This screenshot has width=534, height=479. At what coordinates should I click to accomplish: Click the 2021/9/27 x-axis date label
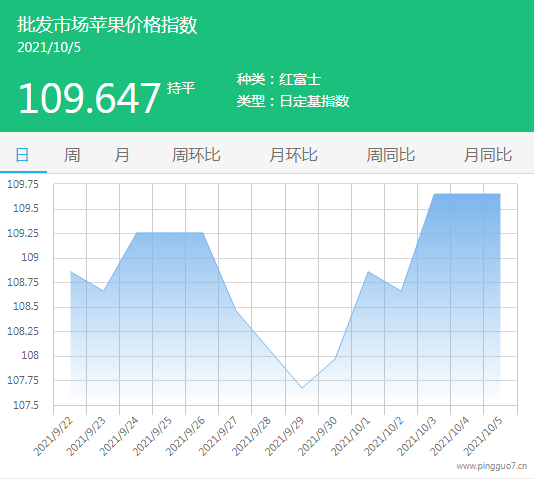coord(218,436)
